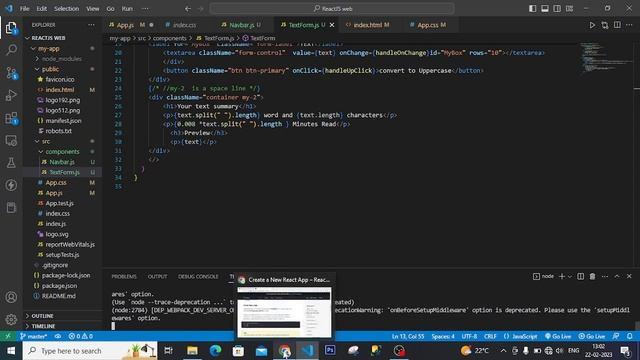The height and width of the screenshot is (360, 640).
Task: Open the Extensions view
Action: [x=11, y=118]
